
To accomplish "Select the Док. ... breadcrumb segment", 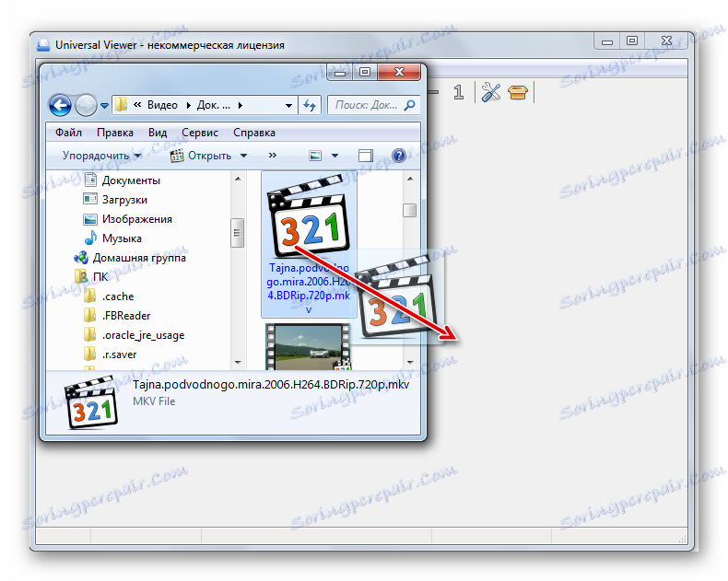I will coord(213,105).
